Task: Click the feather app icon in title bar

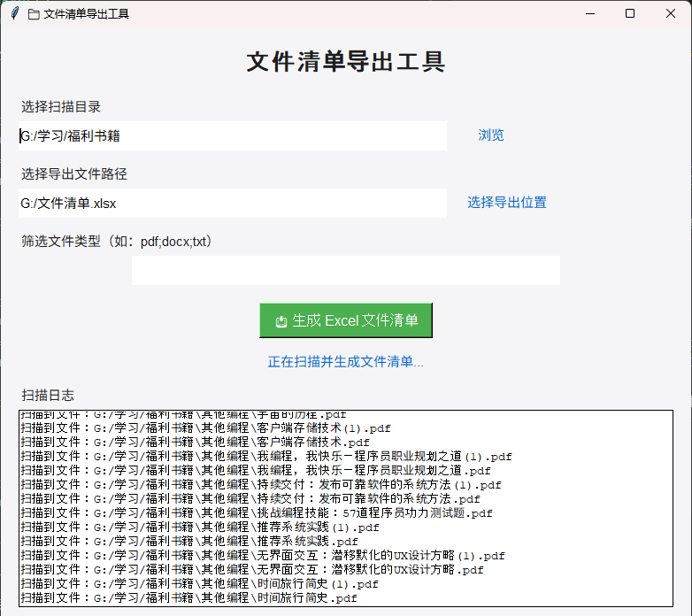Action: pos(14,13)
